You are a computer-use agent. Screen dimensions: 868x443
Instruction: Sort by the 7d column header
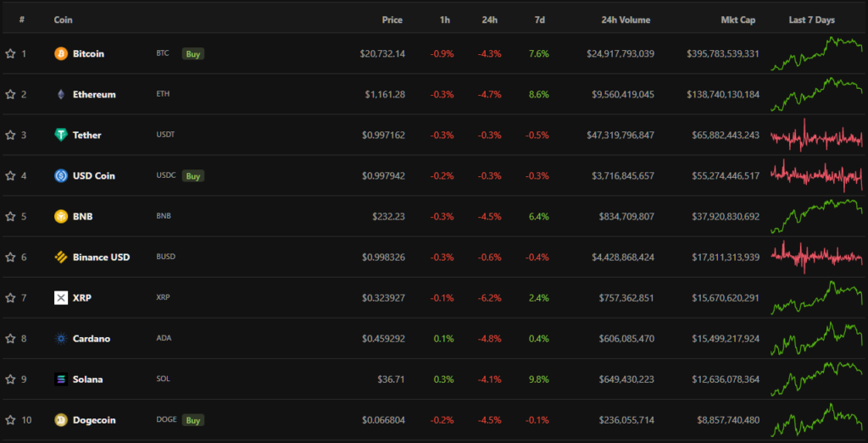[x=540, y=20]
